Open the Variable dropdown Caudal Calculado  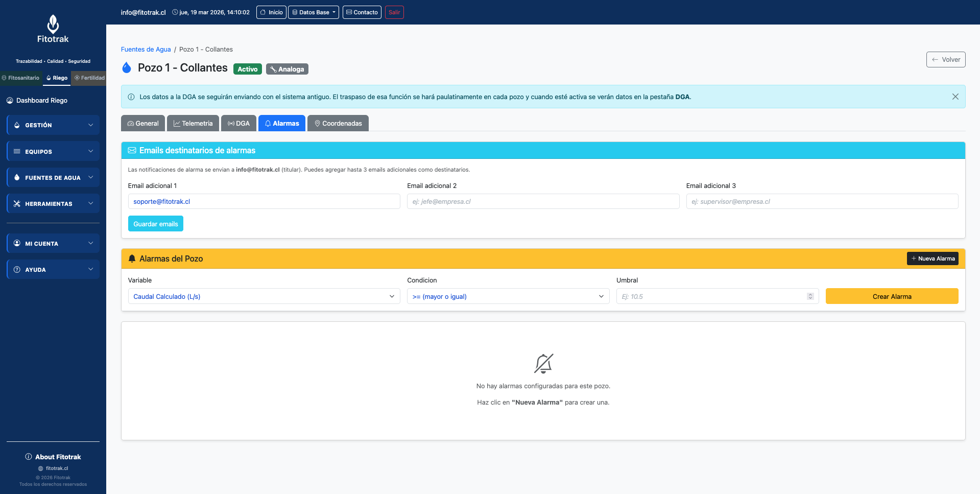pos(264,296)
